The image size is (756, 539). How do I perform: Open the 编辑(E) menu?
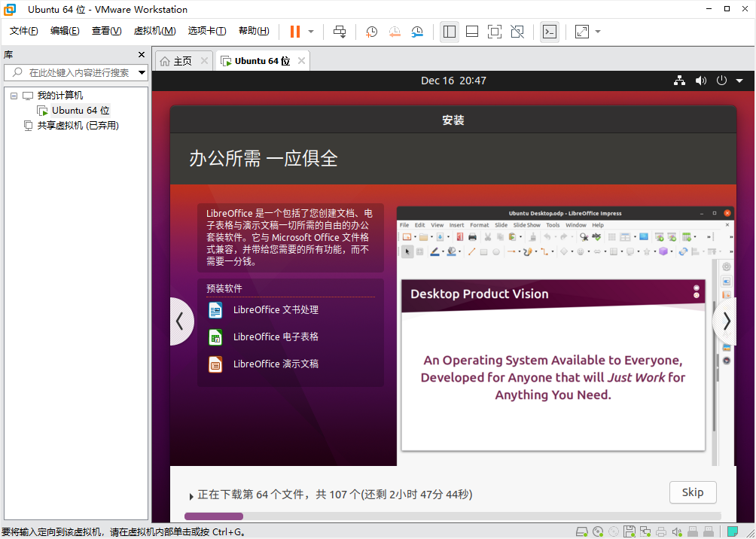click(x=65, y=31)
